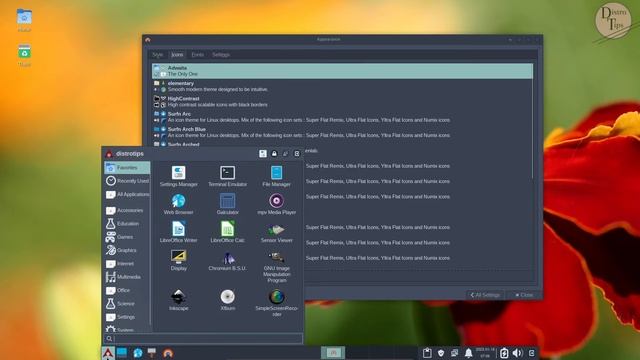640x360 pixels.
Task: Switch to the Style tab in Appearance
Action: tap(157, 54)
